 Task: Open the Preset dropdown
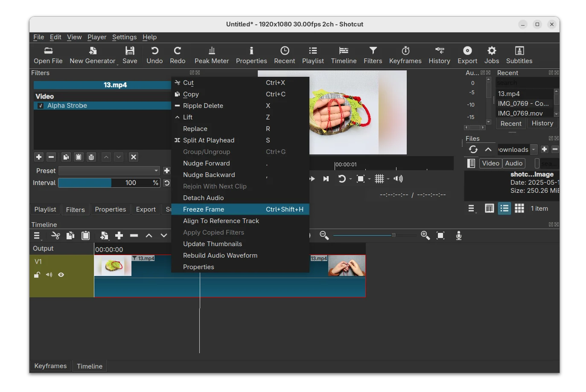pos(109,171)
